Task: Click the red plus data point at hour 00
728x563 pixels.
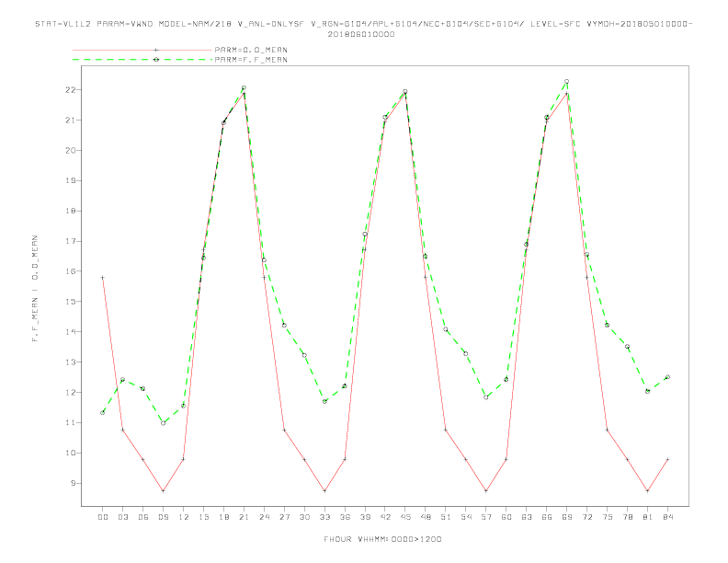Action: click(x=103, y=277)
